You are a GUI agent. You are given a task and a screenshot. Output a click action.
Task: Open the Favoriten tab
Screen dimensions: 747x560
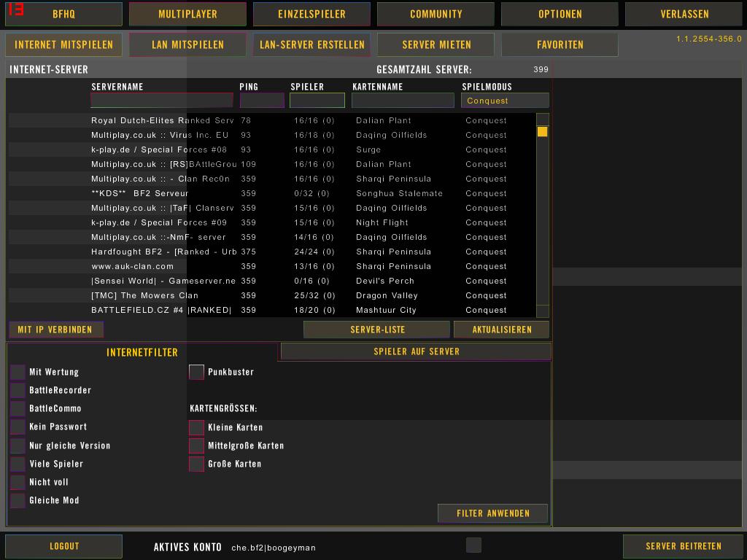(x=560, y=44)
